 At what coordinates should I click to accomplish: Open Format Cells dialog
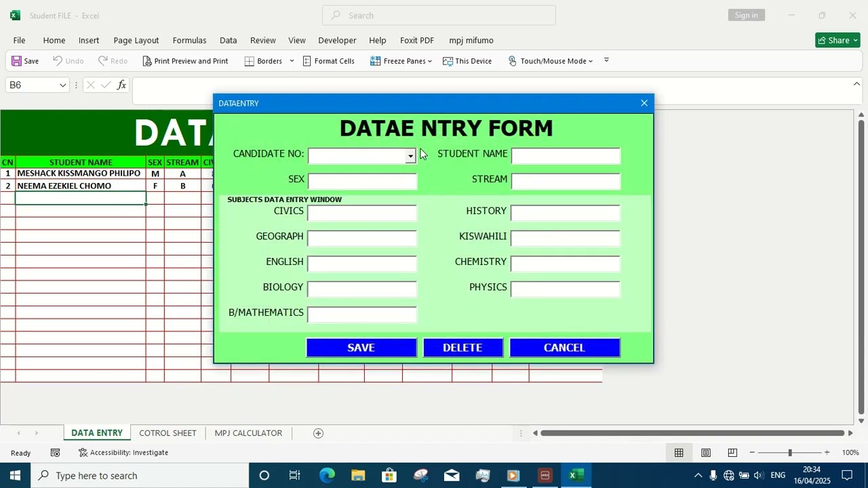click(x=328, y=61)
